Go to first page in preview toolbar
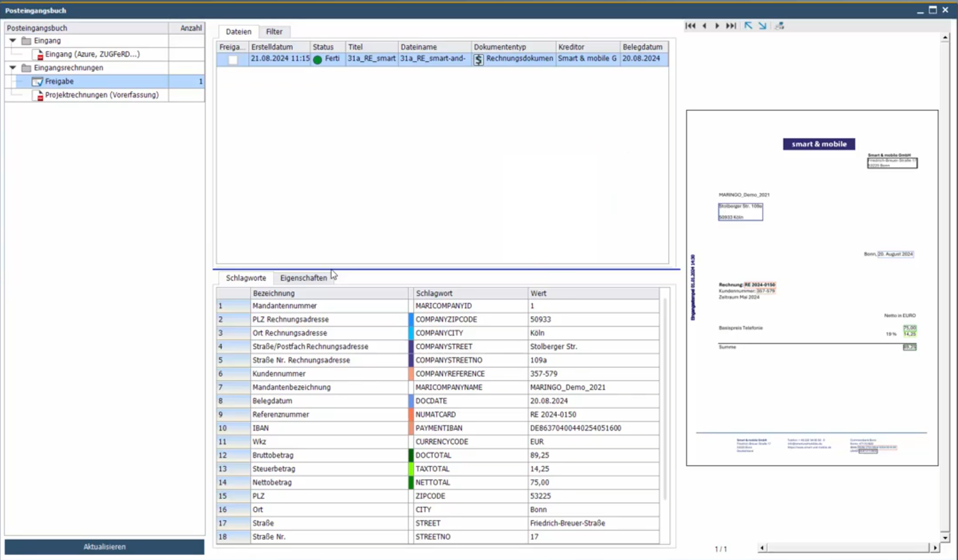958x560 pixels. pos(690,26)
